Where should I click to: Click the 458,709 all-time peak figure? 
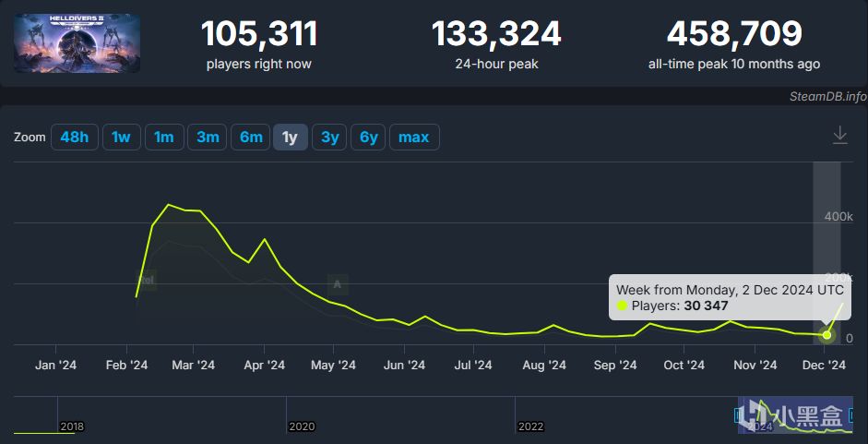734,34
